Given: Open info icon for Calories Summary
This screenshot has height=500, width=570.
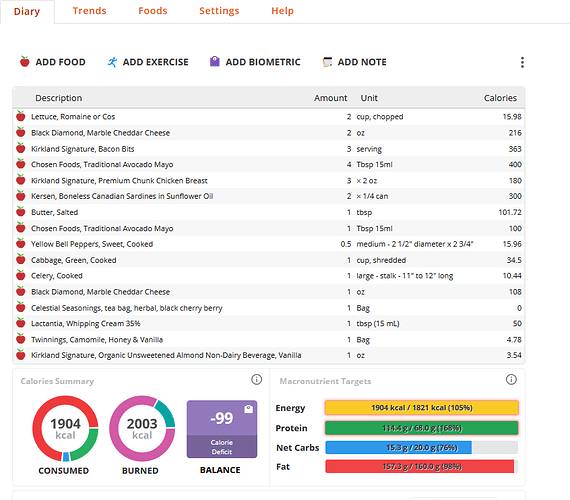Looking at the screenshot, I should point(256,380).
